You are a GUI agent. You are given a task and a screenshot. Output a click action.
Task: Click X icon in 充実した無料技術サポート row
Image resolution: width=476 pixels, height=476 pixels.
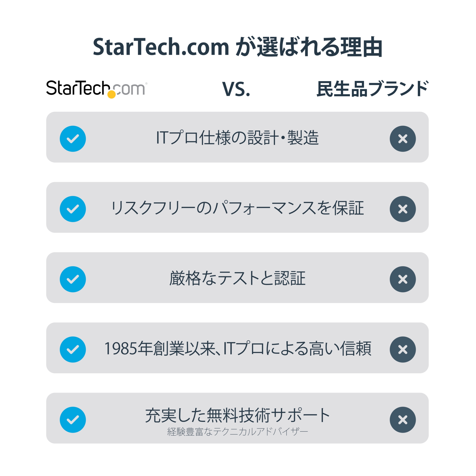click(403, 420)
